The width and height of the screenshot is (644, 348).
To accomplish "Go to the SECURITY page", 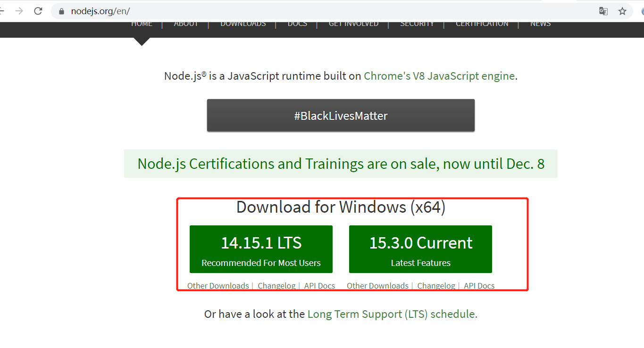I will coord(417,23).
